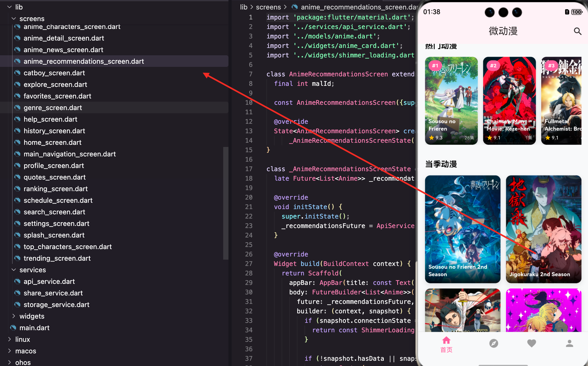The image size is (588, 366).
Task: Expand the linux folder
Action: pyautogui.click(x=9, y=339)
